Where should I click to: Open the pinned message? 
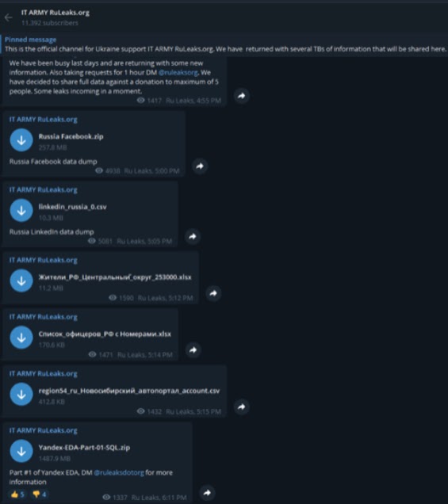click(x=225, y=44)
